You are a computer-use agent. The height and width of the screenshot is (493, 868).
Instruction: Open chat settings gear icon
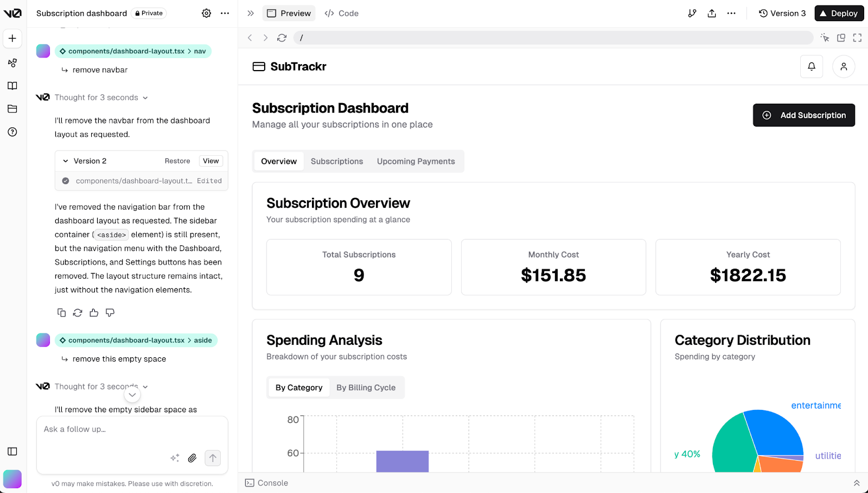point(207,13)
